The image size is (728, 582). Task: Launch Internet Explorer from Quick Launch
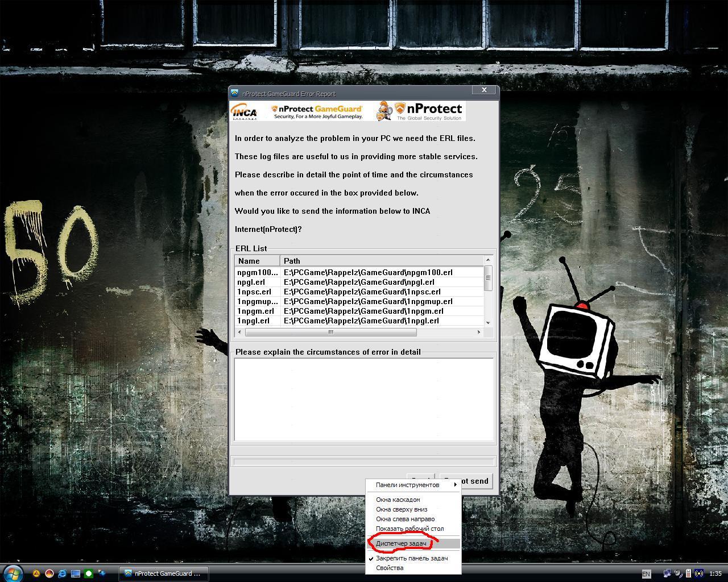pos(62,573)
